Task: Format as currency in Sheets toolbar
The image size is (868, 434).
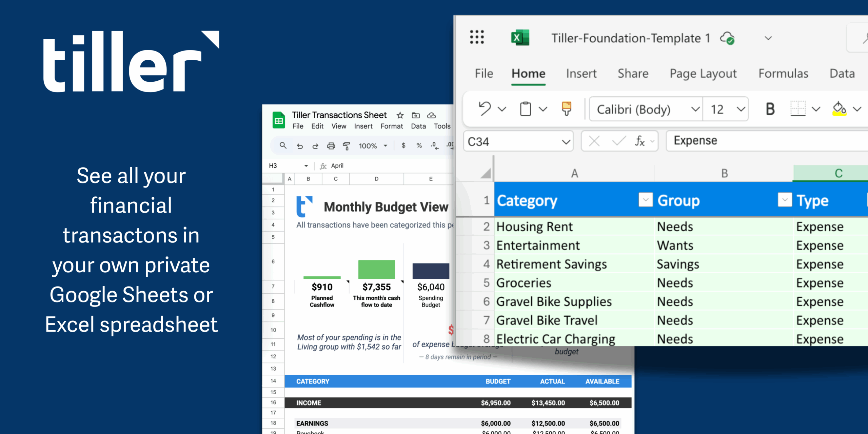Action: coord(403,145)
